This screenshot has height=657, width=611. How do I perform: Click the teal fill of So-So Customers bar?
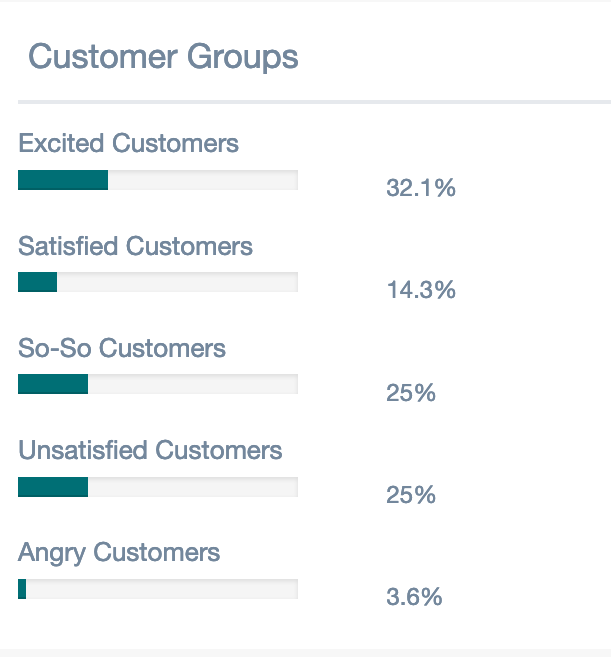tap(53, 384)
